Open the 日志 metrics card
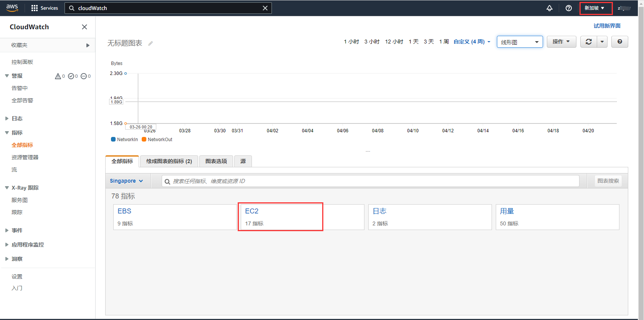This screenshot has width=644, height=320. [430, 217]
